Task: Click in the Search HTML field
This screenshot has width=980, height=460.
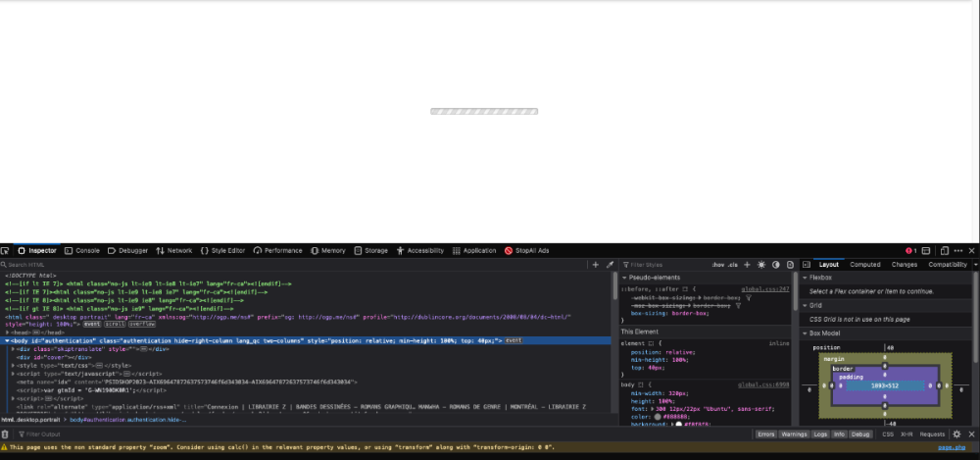Action: tap(294, 265)
